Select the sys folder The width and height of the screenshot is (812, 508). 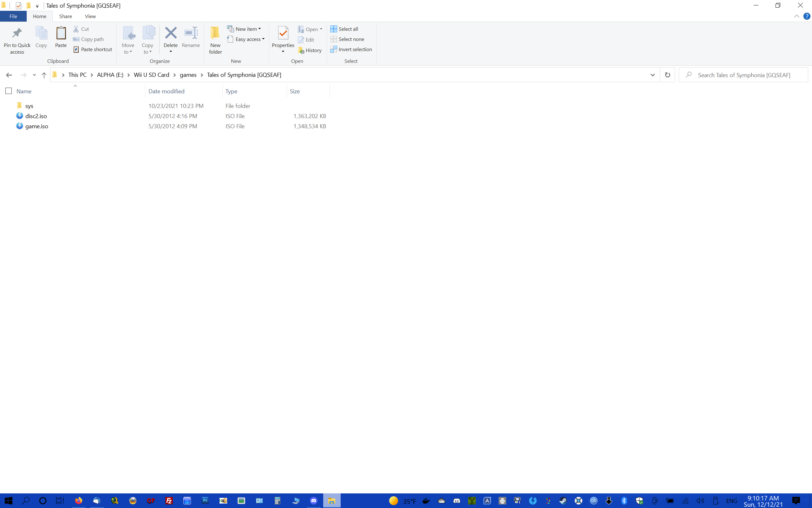29,106
